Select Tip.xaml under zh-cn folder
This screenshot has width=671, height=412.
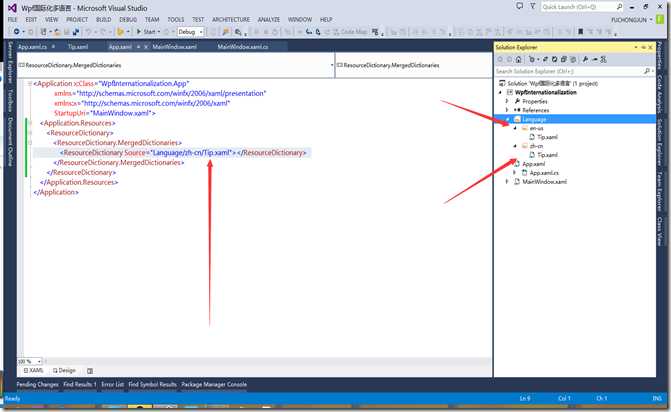click(547, 155)
